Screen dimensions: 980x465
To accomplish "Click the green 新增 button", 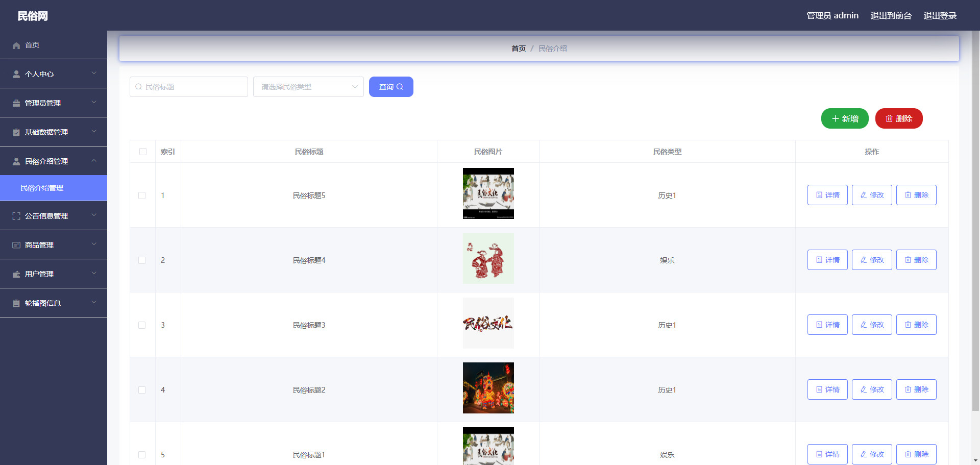I will (x=845, y=118).
